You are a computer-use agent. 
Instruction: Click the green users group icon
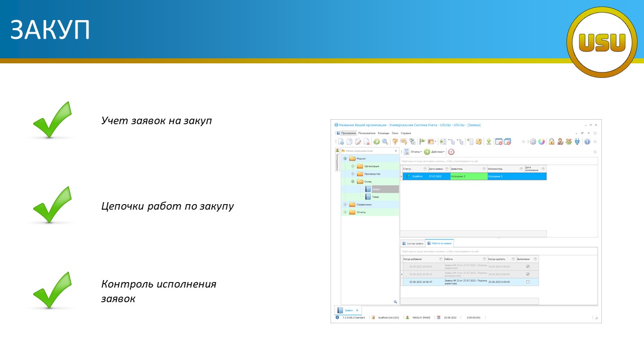click(569, 142)
